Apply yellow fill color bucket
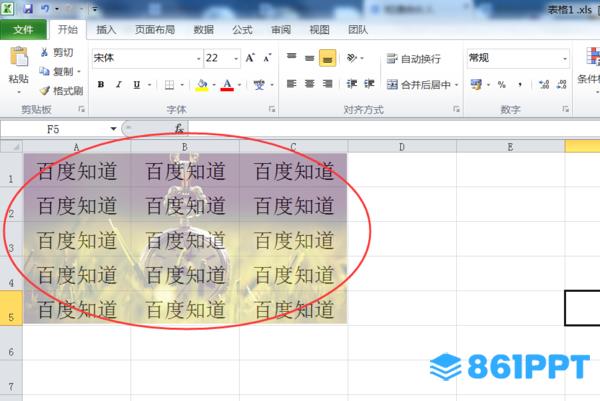 [x=202, y=85]
